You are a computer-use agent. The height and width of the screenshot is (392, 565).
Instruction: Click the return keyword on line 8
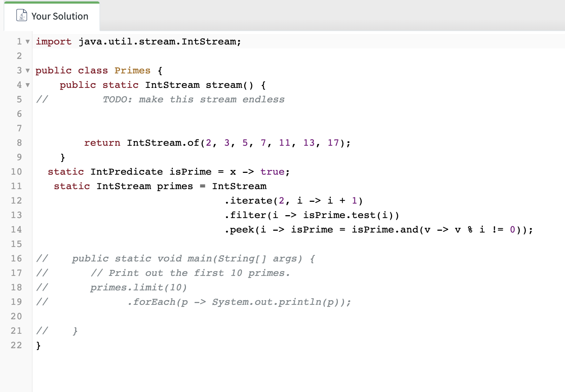pos(102,142)
